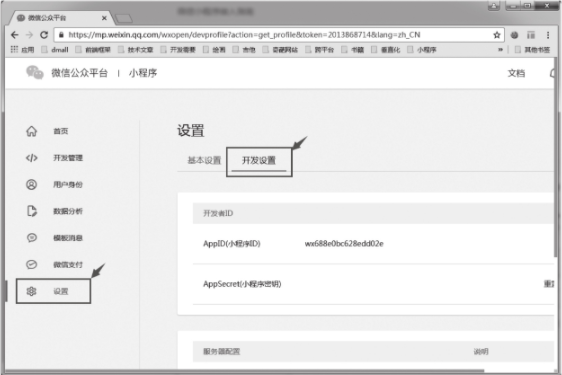
Task: Click the 开发者ID section header
Action: 373,213
